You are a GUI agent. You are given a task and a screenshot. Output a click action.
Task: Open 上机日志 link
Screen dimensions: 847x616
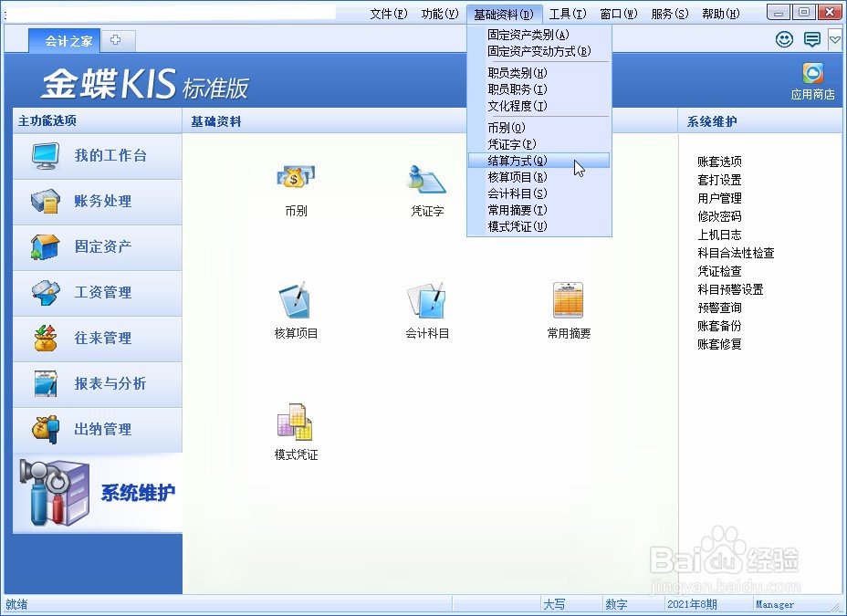pos(719,235)
